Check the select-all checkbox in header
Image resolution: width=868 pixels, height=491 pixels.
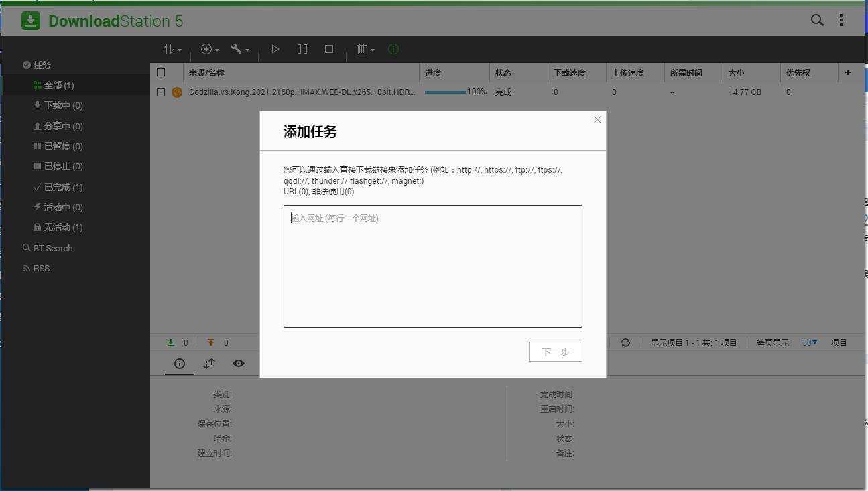[161, 72]
